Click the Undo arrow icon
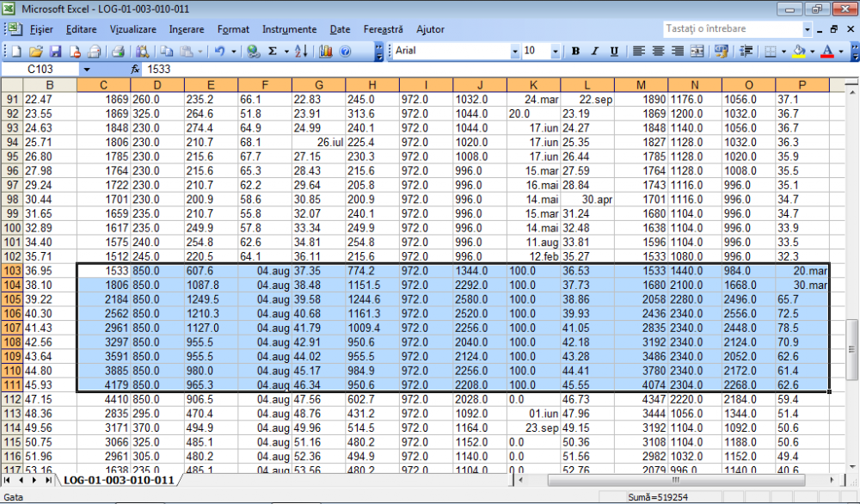The image size is (860, 504). pyautogui.click(x=220, y=52)
